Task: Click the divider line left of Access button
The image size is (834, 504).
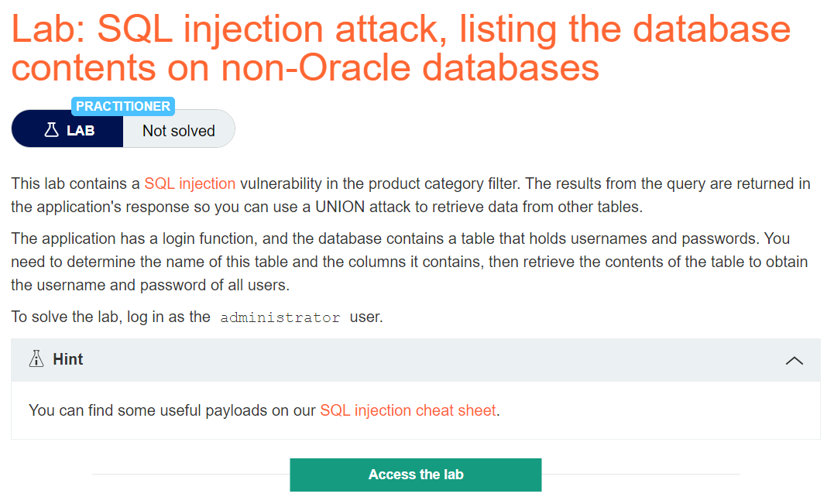Action: tap(191, 475)
